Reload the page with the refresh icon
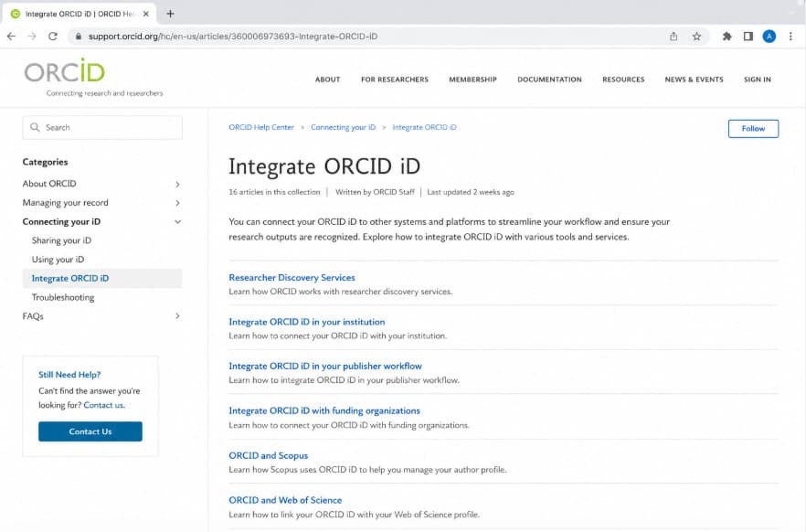Screen dimensions: 806x532 tap(53, 37)
